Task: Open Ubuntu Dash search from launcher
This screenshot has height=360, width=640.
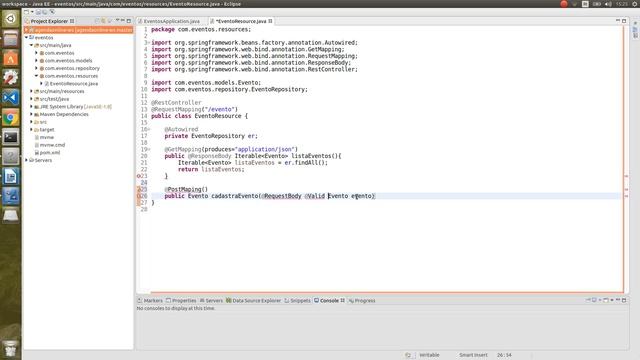Action: pyautogui.click(x=11, y=19)
